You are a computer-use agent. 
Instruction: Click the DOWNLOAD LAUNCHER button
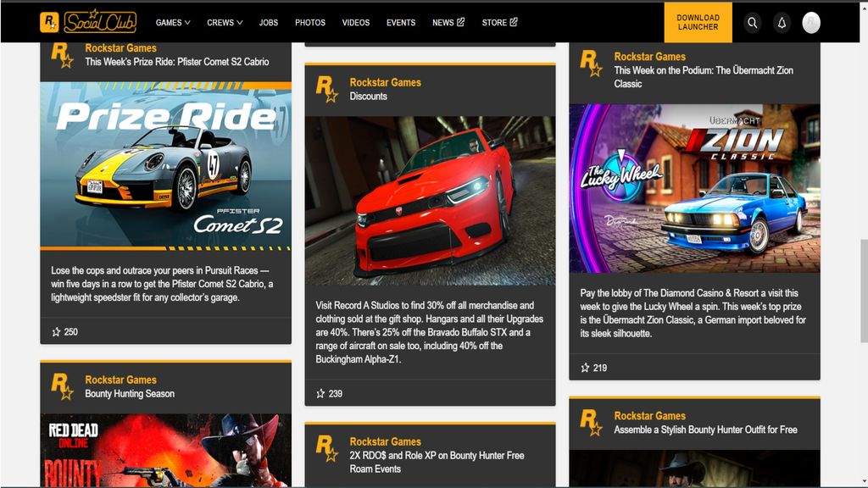[697, 23]
